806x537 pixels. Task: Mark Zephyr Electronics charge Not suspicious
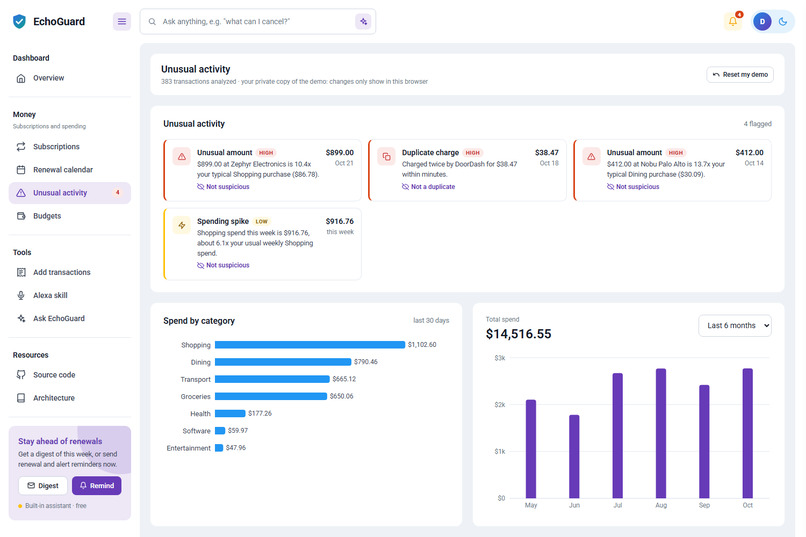tap(223, 187)
